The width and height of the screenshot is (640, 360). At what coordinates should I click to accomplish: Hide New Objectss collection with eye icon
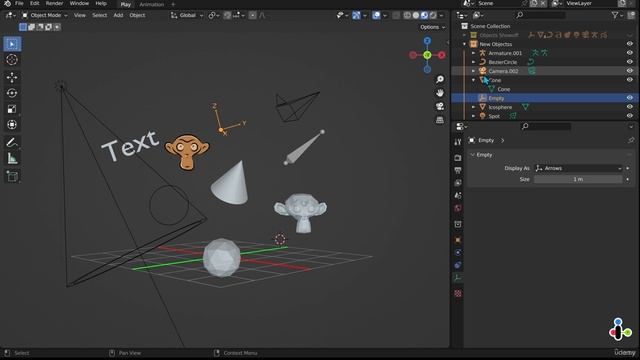[630, 44]
